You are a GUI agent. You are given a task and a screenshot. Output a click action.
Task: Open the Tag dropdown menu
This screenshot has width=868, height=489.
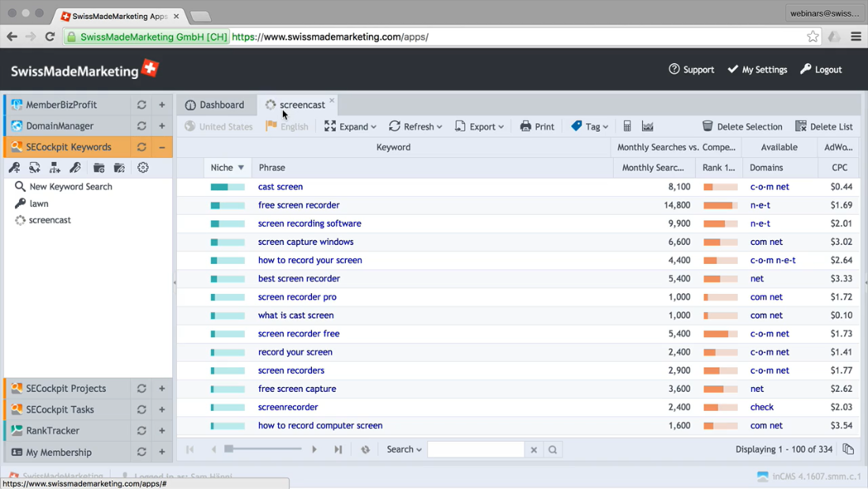click(x=590, y=126)
